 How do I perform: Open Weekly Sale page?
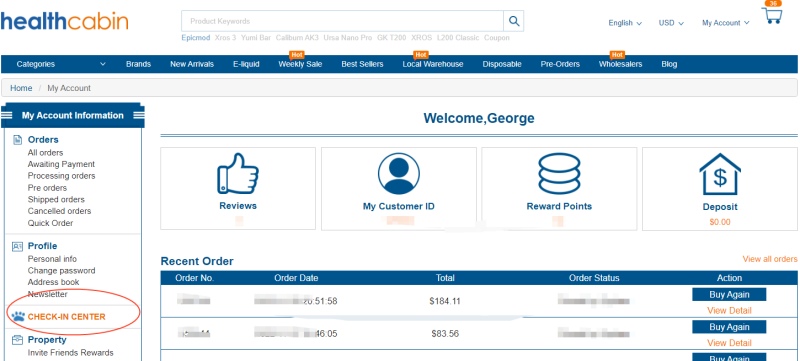(x=300, y=64)
